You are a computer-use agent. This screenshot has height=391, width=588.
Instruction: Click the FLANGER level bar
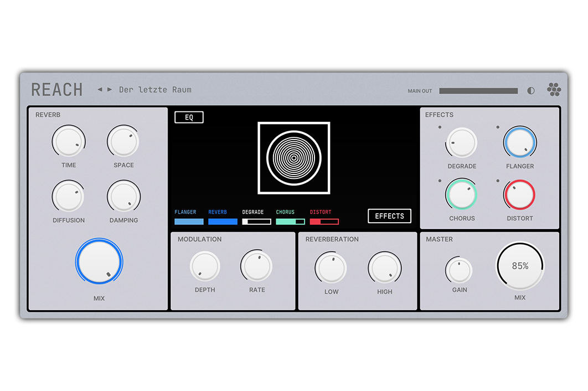189,222
